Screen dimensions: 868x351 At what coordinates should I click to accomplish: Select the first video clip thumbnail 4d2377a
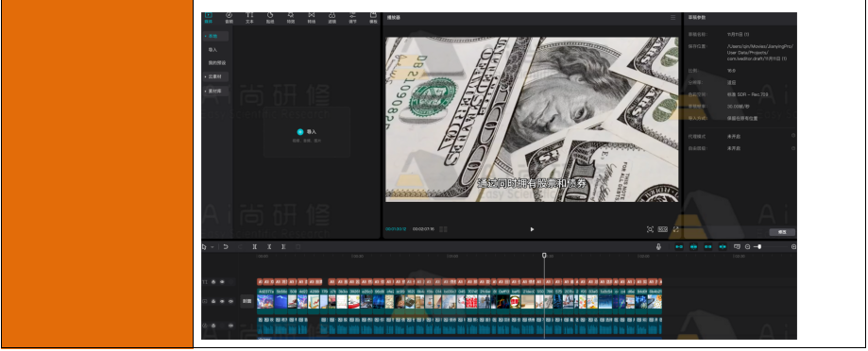point(265,302)
